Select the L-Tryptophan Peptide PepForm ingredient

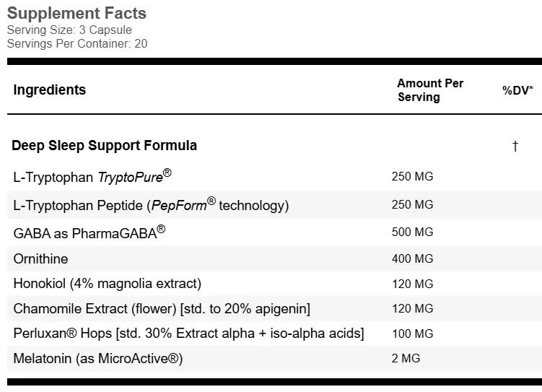tap(151, 205)
